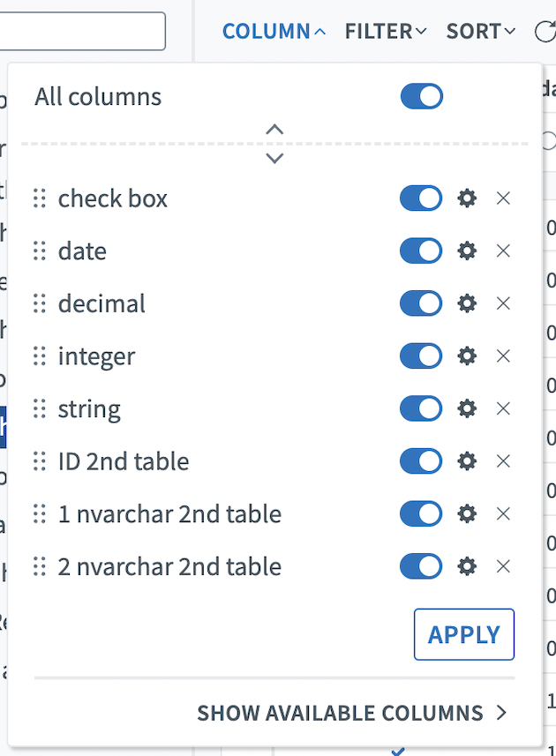Viewport: 556px width, 756px height.
Task: Turn off the integer column toggle
Action: point(421,356)
